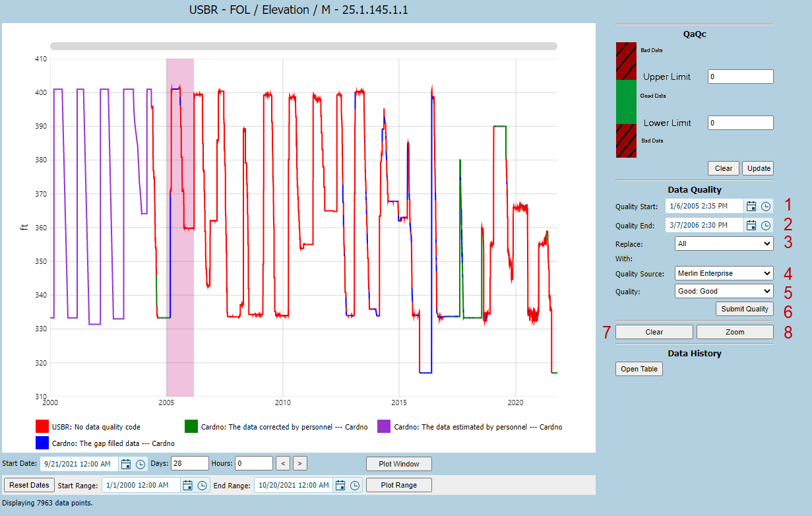Click the Submit Quality button
Screen dimensions: 812x516
[x=744, y=309]
